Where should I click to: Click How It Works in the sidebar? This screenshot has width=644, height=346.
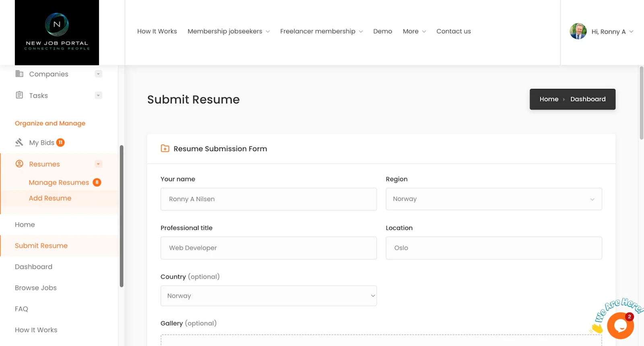36,330
